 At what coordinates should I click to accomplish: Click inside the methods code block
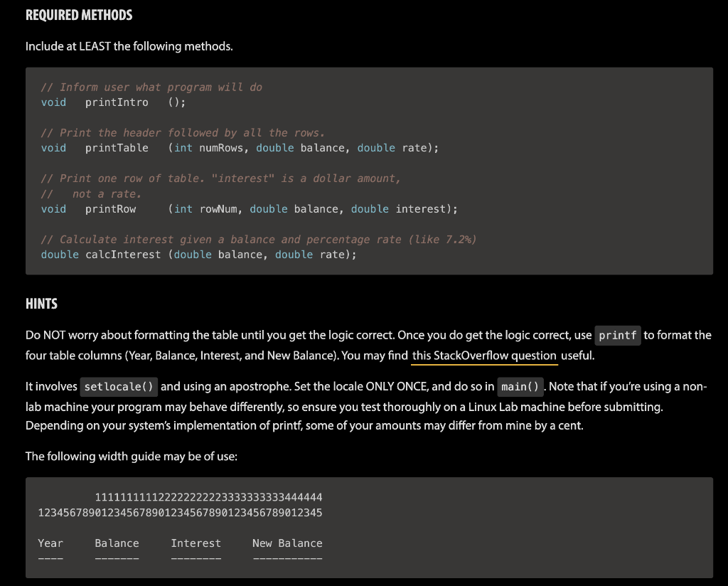pos(370,171)
